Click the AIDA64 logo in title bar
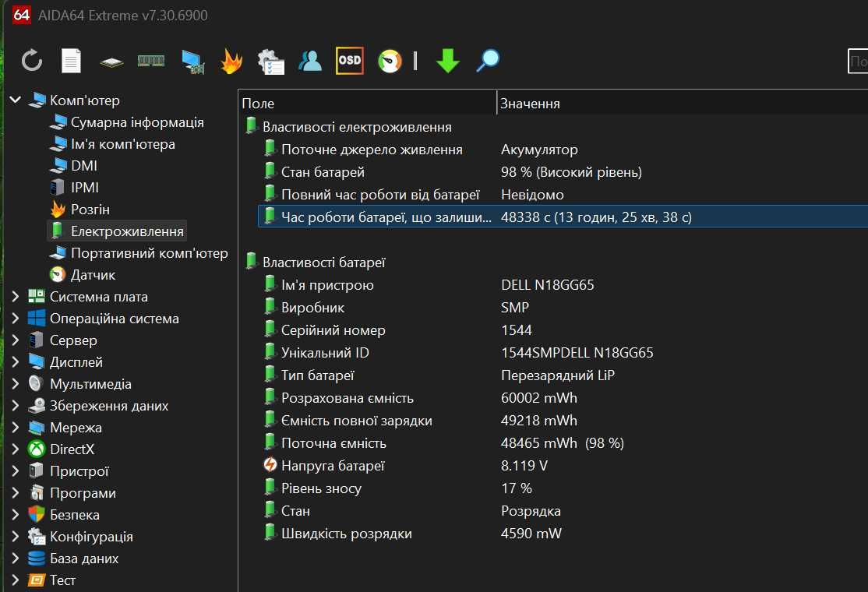868x592 pixels. [21, 14]
